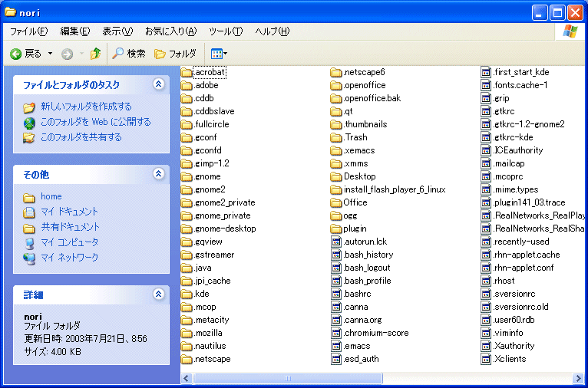
Task: Select the .bashrc file icon
Action: (336, 294)
